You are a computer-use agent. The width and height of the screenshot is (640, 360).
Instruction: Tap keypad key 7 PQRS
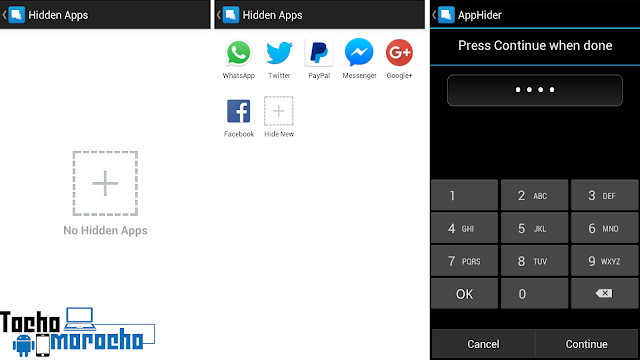464,261
